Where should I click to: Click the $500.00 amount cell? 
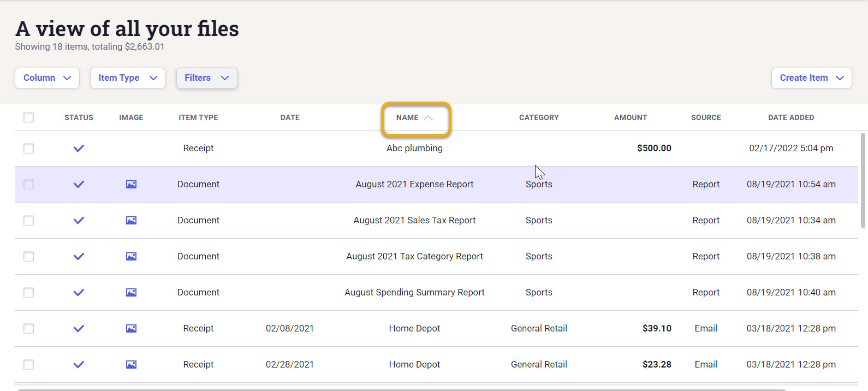[654, 148]
